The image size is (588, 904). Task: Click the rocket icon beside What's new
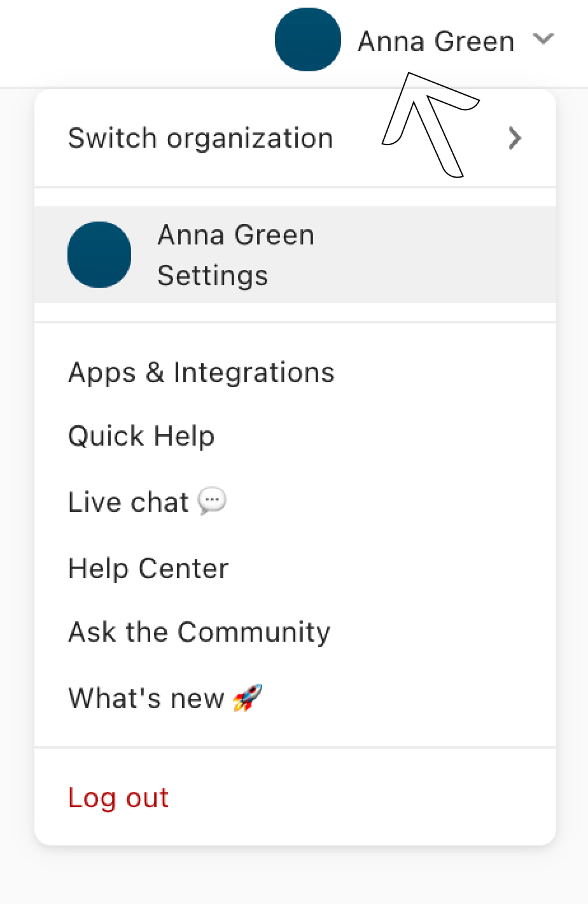coord(248,698)
